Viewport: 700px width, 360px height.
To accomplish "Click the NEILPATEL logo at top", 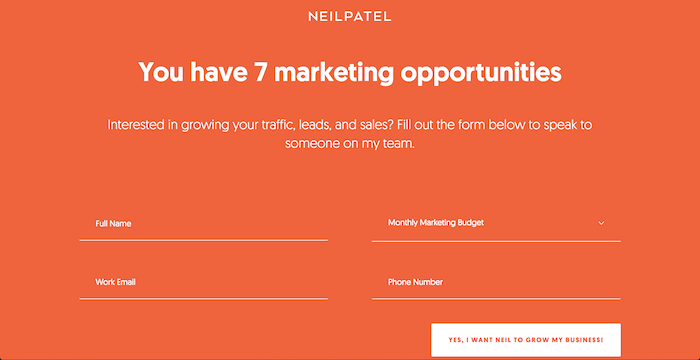I will 350,17.
